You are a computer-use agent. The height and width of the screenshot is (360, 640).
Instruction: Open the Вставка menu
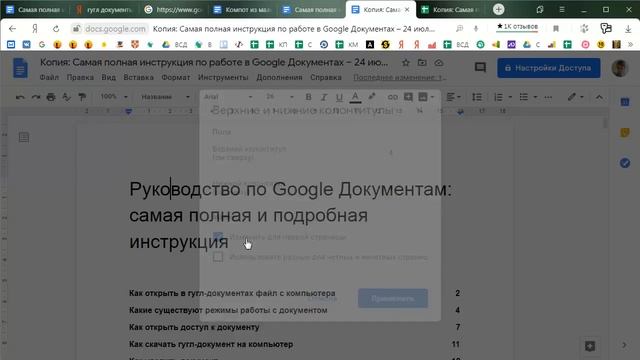[x=138, y=78]
